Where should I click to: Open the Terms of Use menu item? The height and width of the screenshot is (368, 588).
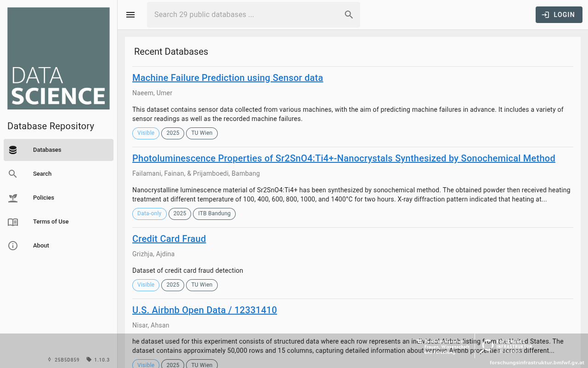pyautogui.click(x=58, y=222)
